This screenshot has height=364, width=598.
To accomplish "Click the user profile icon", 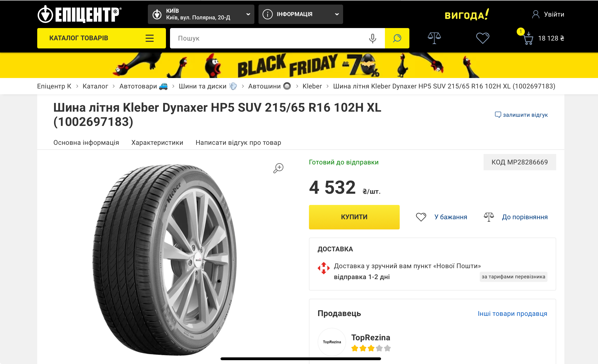I will click(x=536, y=14).
